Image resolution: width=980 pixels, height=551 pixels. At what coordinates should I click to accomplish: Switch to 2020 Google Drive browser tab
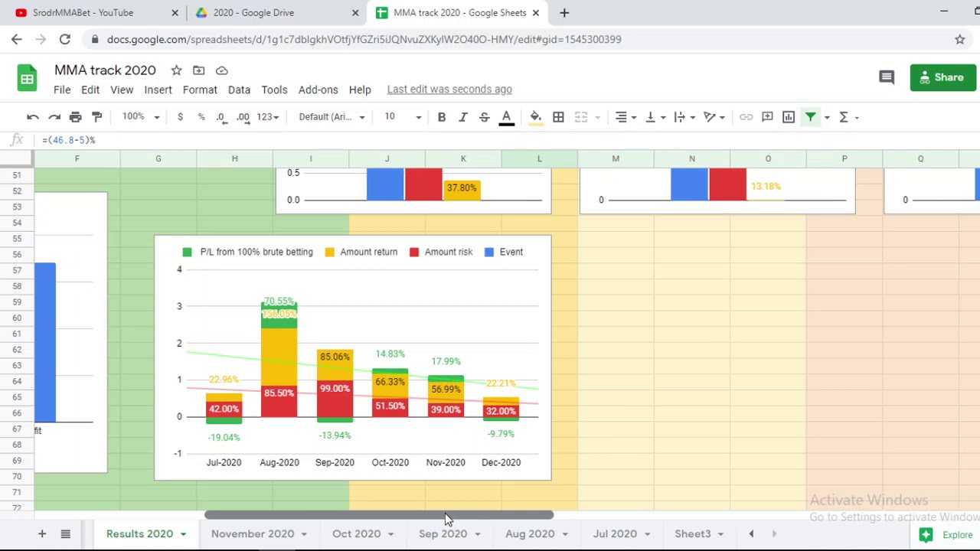point(276,13)
